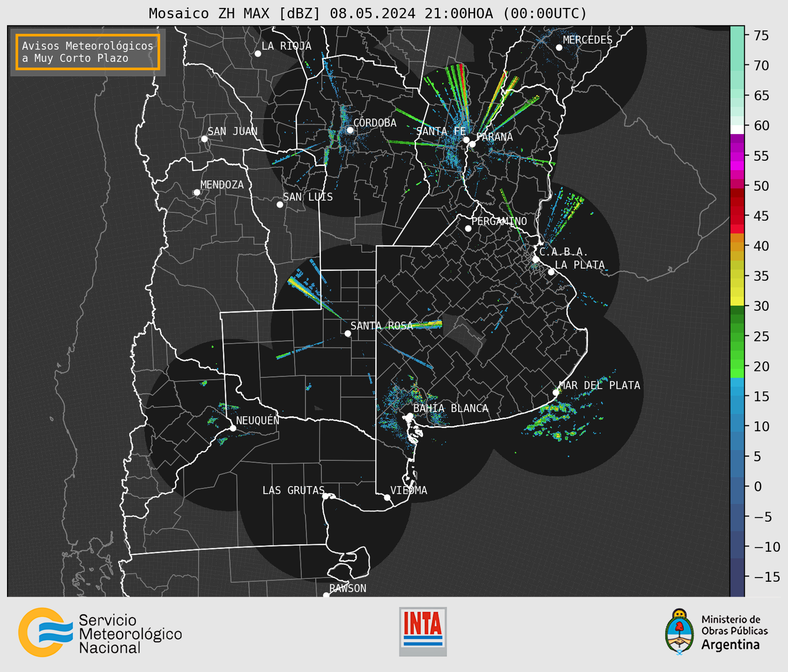Click the Mar del Plata city marker
The height and width of the screenshot is (672, 788).
(556, 393)
